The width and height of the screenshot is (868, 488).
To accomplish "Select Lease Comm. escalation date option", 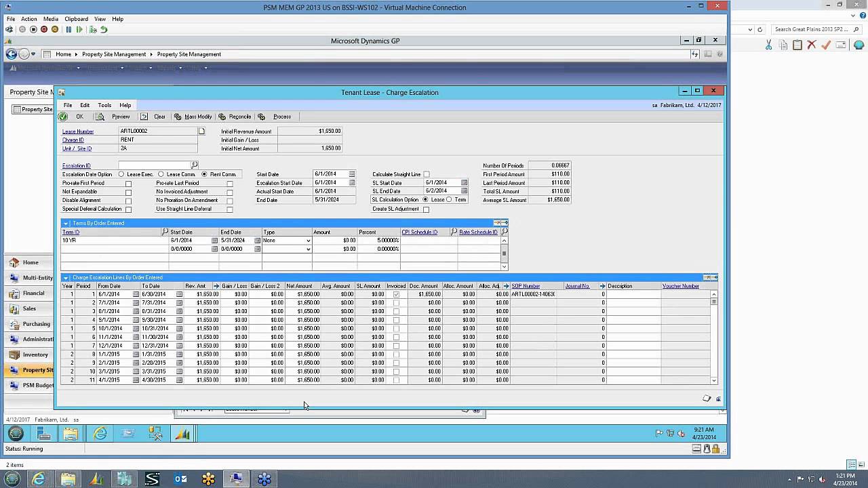I will [x=161, y=174].
